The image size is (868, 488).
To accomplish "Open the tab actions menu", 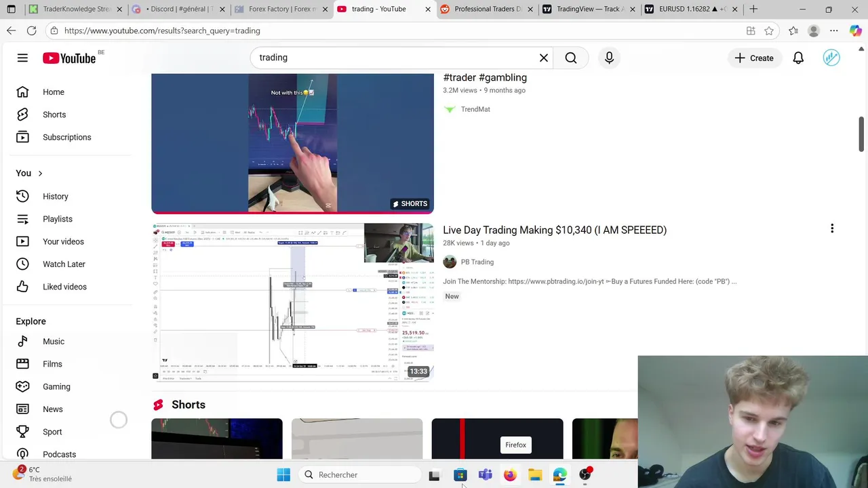I will pyautogui.click(x=11, y=9).
